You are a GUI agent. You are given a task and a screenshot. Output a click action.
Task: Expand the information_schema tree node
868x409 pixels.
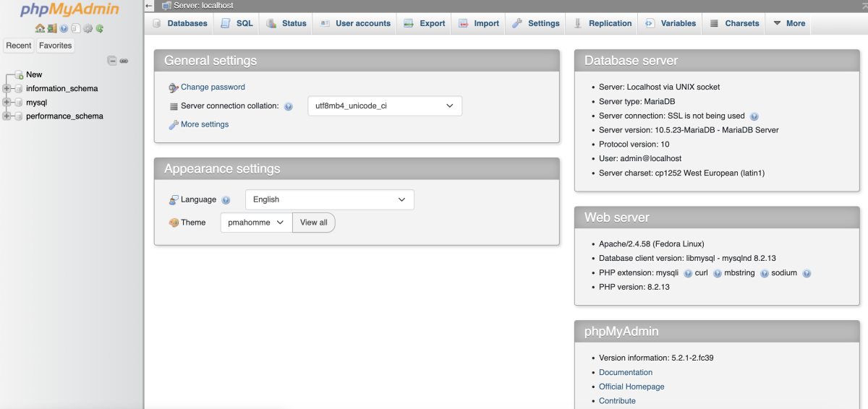(7, 89)
